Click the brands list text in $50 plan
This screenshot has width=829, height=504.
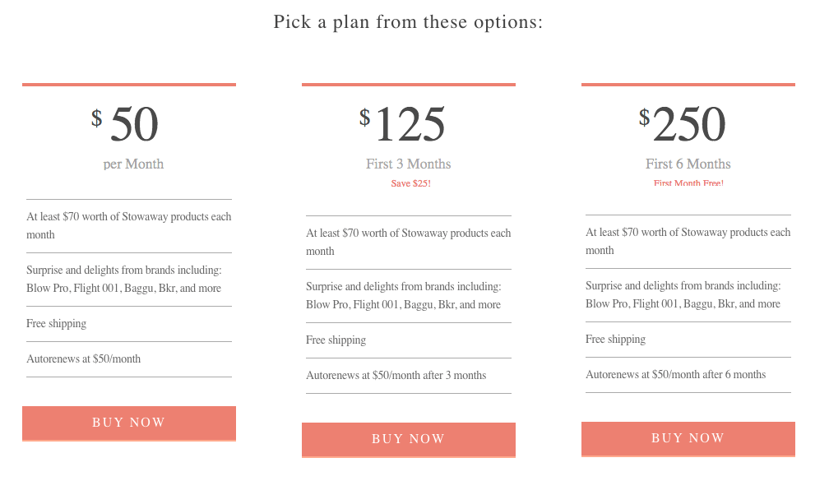coord(123,279)
